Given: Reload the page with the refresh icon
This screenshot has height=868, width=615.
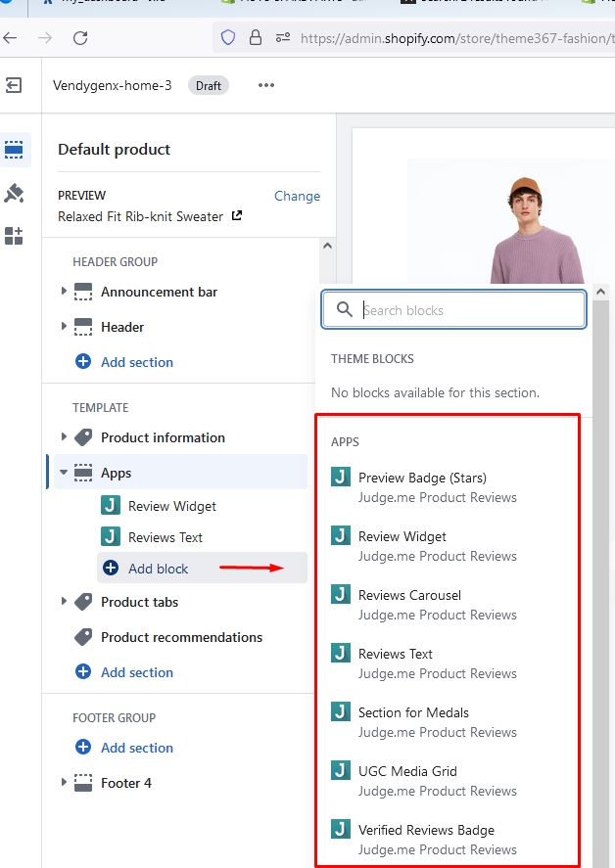Looking at the screenshot, I should pyautogui.click(x=81, y=38).
